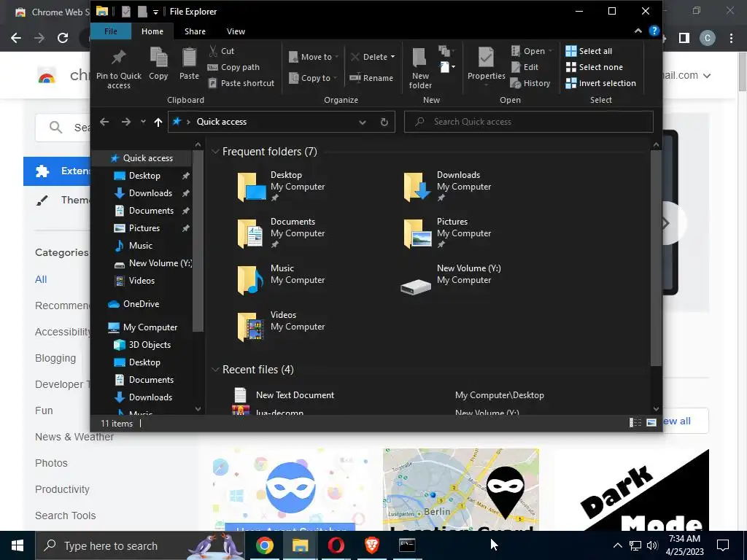Refresh the Quick access view

[x=384, y=122]
